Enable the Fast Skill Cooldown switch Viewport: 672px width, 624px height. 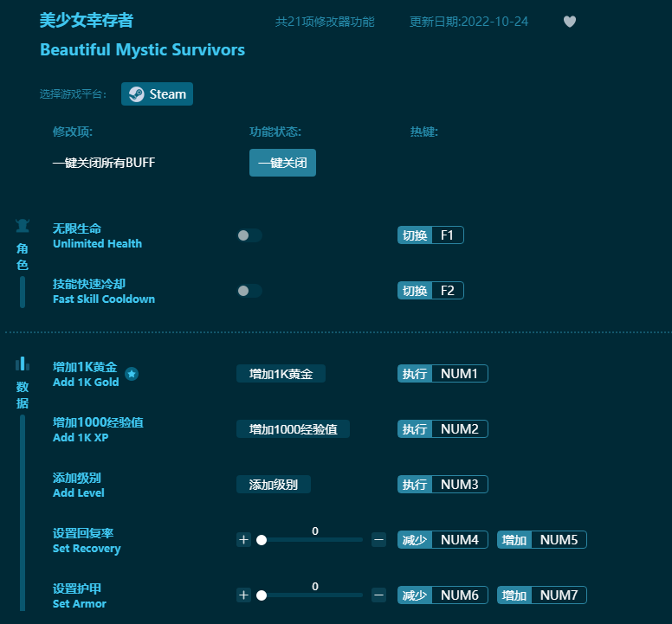click(249, 291)
